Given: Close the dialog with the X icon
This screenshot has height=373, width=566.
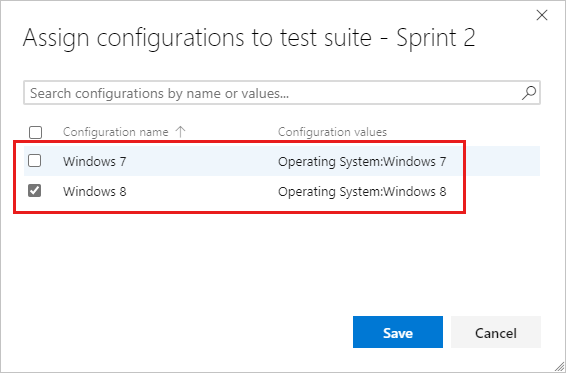Looking at the screenshot, I should (x=542, y=15).
